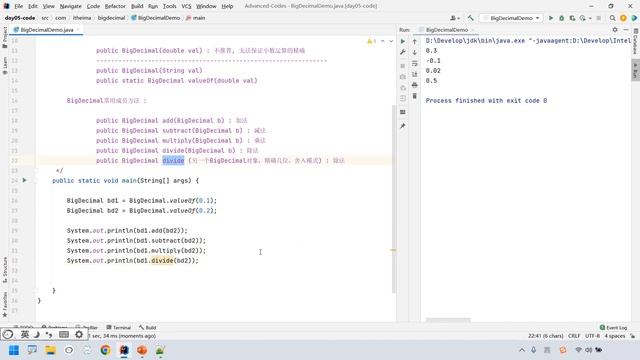Screen dimensions: 640x360
Task: Start debugging with the bug icon
Action: coord(561,18)
